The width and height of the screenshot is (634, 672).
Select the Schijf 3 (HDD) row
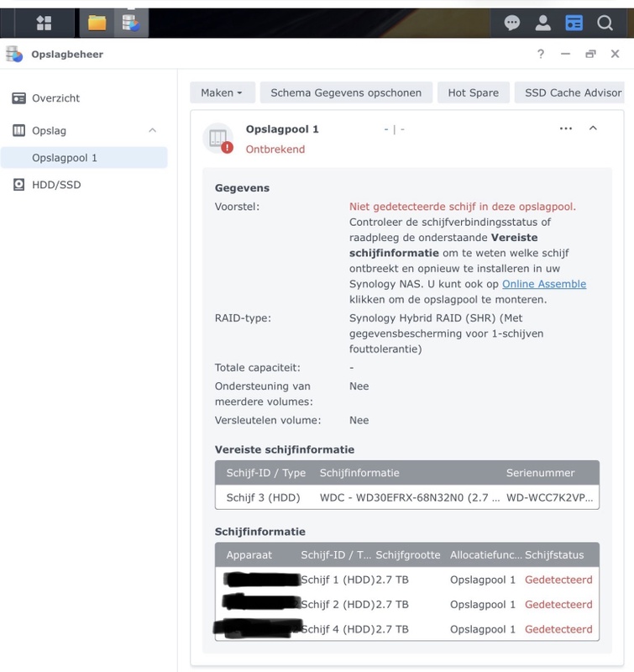407,497
